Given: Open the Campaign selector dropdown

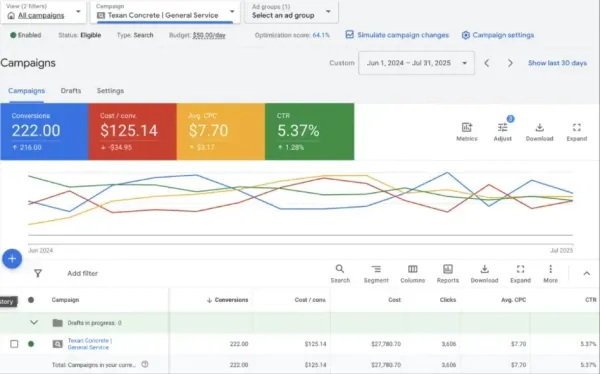Looking at the screenshot, I should (x=165, y=12).
